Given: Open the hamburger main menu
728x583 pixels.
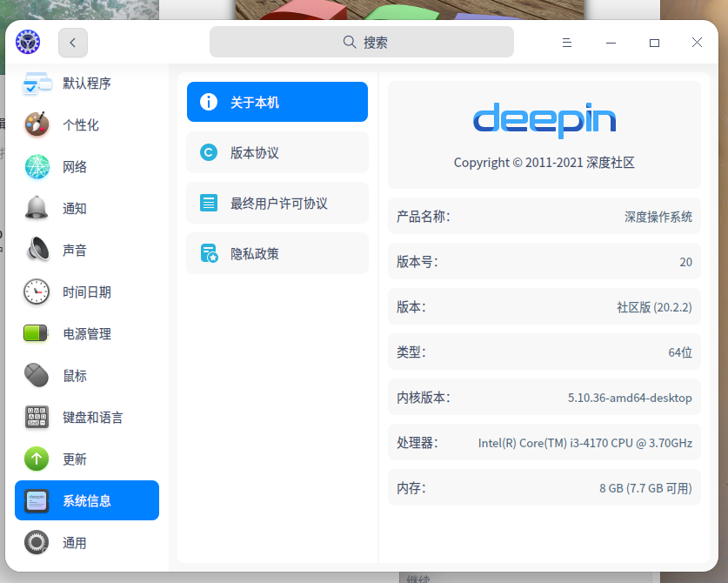Looking at the screenshot, I should coord(567,43).
